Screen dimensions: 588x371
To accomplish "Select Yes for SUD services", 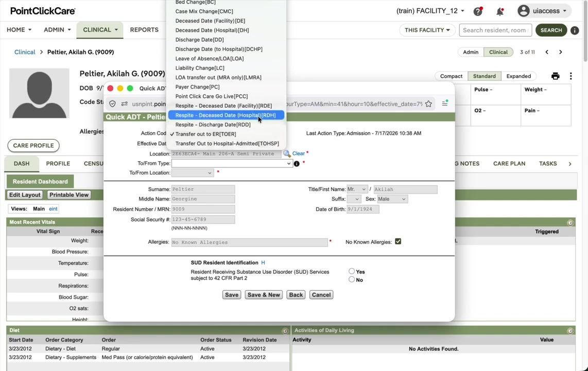I will point(351,271).
